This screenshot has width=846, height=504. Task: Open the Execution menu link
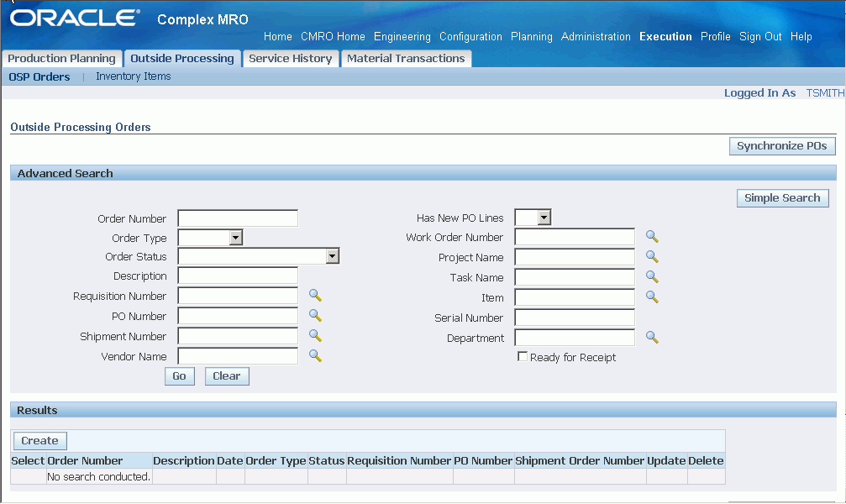click(x=665, y=37)
